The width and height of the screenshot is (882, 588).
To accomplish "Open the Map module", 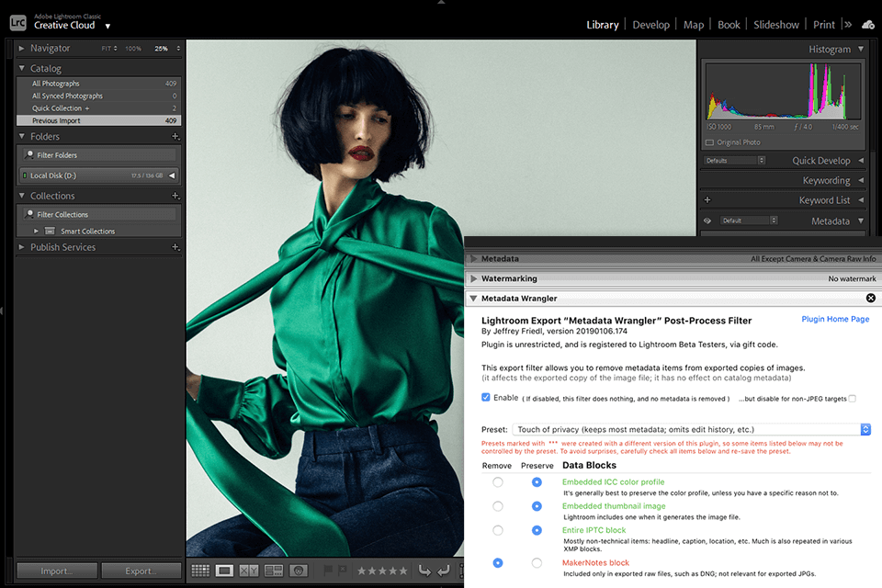I will pos(694,25).
